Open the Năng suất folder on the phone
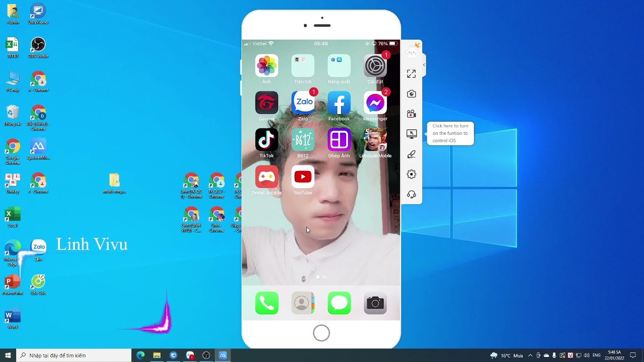 (339, 66)
